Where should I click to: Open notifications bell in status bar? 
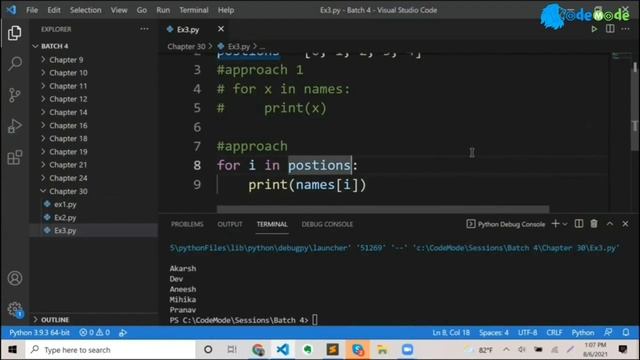tap(626, 333)
